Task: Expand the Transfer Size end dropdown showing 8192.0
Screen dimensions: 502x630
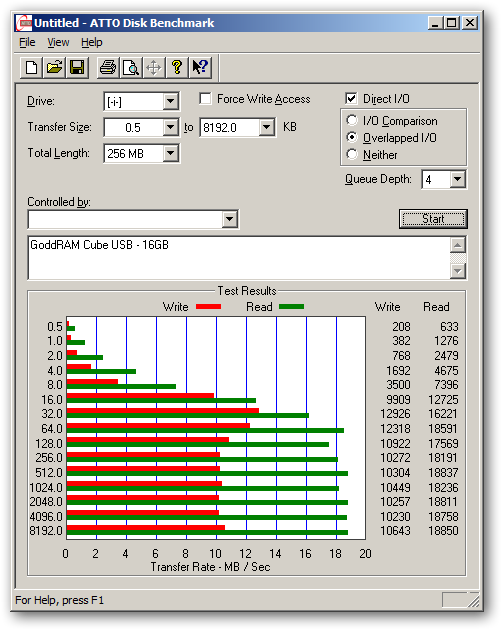Action: coord(266,127)
